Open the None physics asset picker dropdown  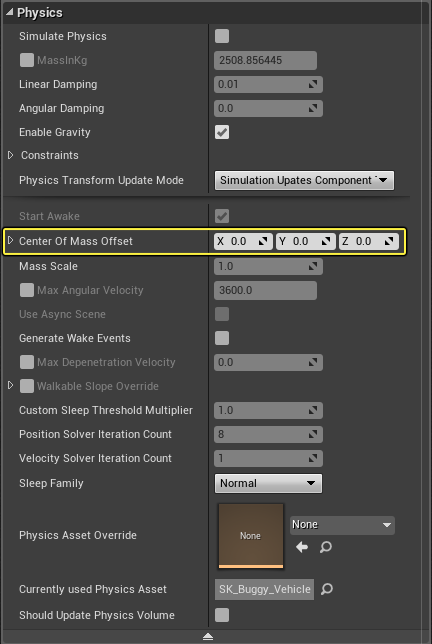click(x=342, y=525)
